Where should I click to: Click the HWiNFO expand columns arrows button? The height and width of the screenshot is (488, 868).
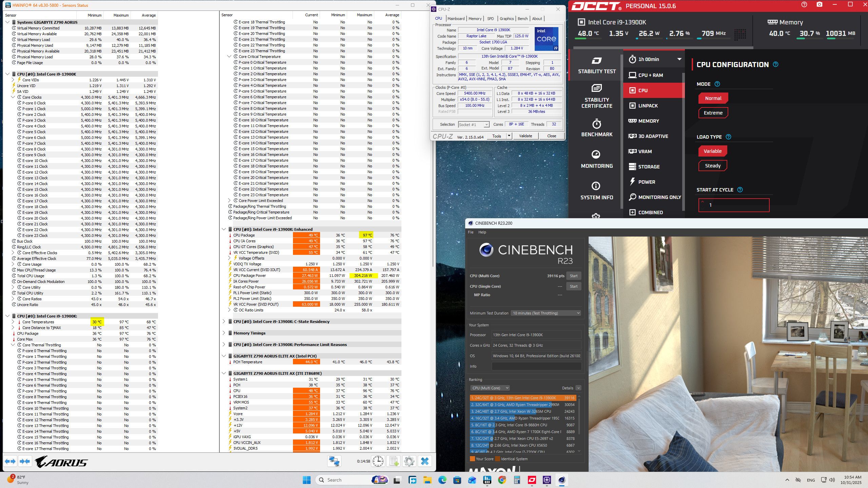(10, 461)
